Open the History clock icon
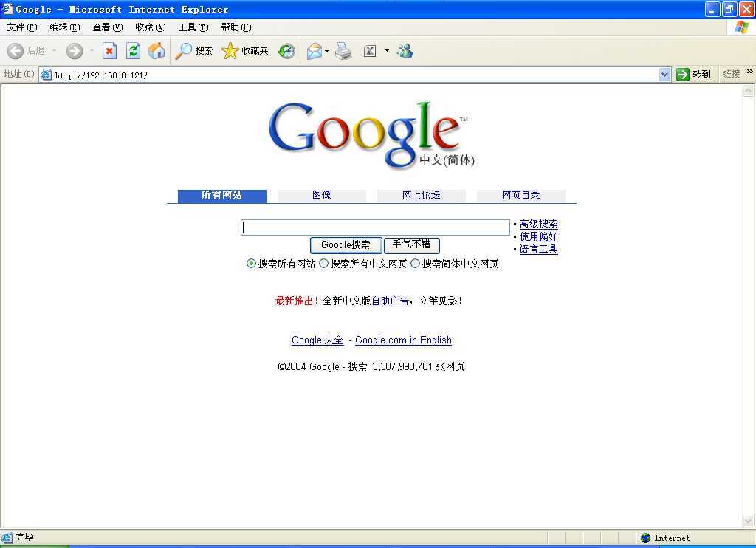Viewport: 756px width, 548px height. point(286,51)
